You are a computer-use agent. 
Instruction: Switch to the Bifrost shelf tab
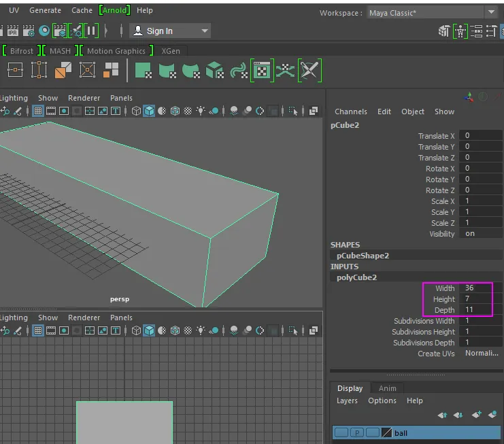pos(22,51)
